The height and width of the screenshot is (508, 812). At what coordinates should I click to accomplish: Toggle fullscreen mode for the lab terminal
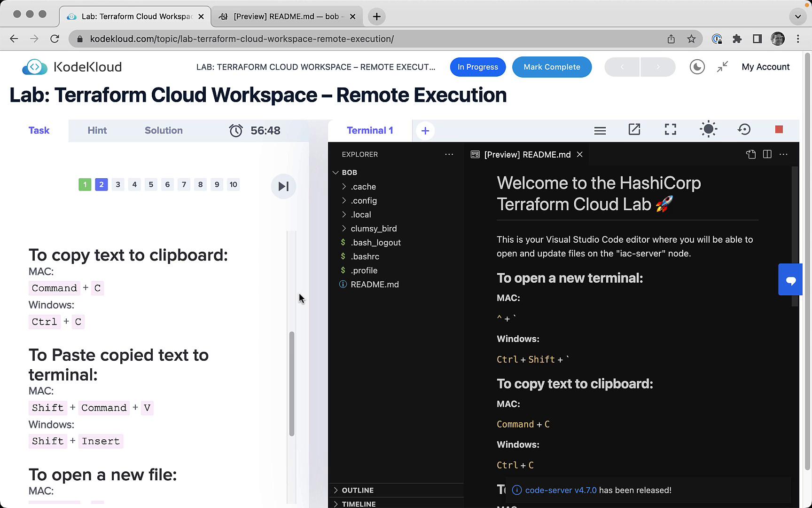[671, 129]
